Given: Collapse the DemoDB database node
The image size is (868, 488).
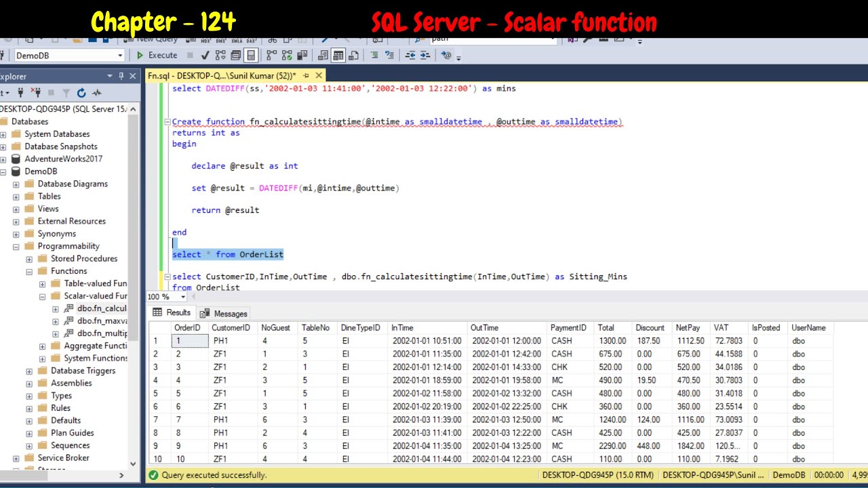Looking at the screenshot, I should click(3, 171).
